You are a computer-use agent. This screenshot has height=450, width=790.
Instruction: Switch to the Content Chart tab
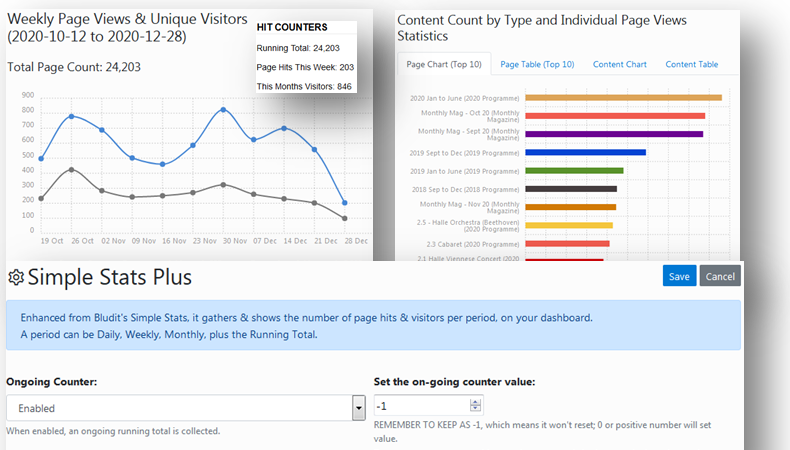pos(619,65)
